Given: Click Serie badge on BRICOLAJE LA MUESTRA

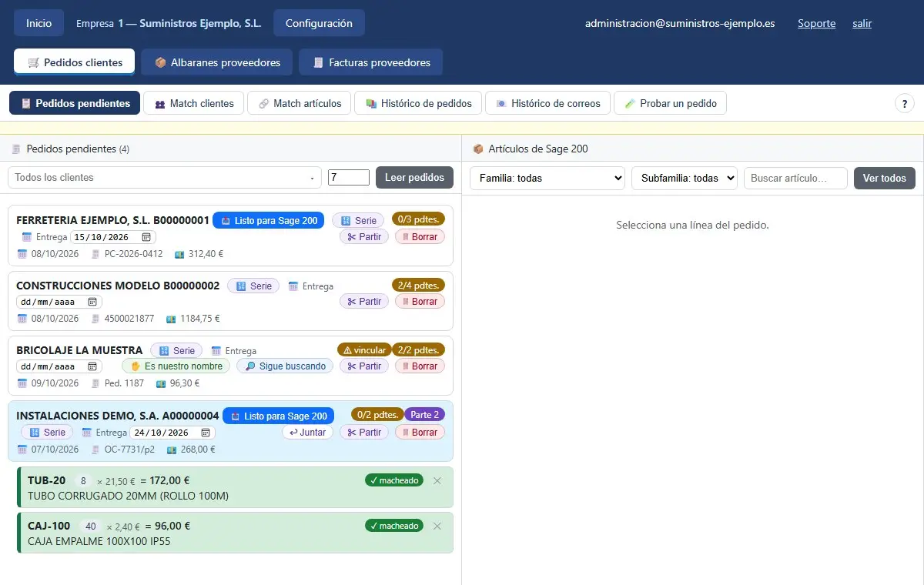Looking at the screenshot, I should [176, 350].
